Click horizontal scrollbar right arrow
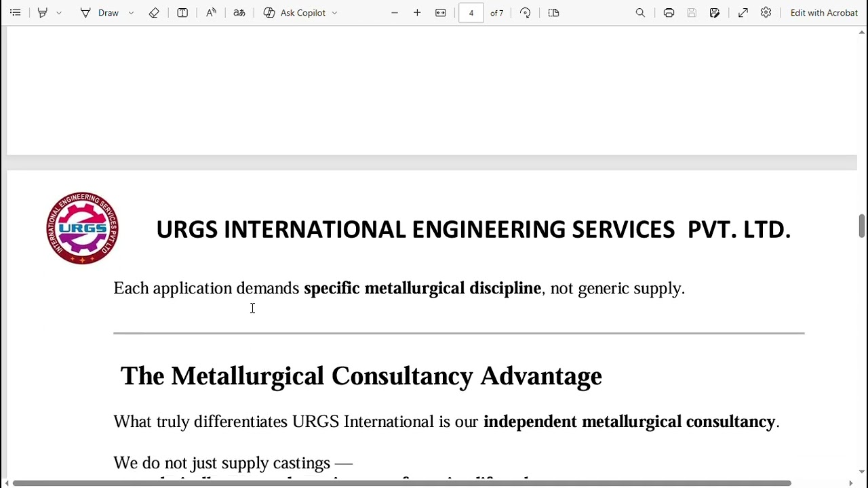 851,483
